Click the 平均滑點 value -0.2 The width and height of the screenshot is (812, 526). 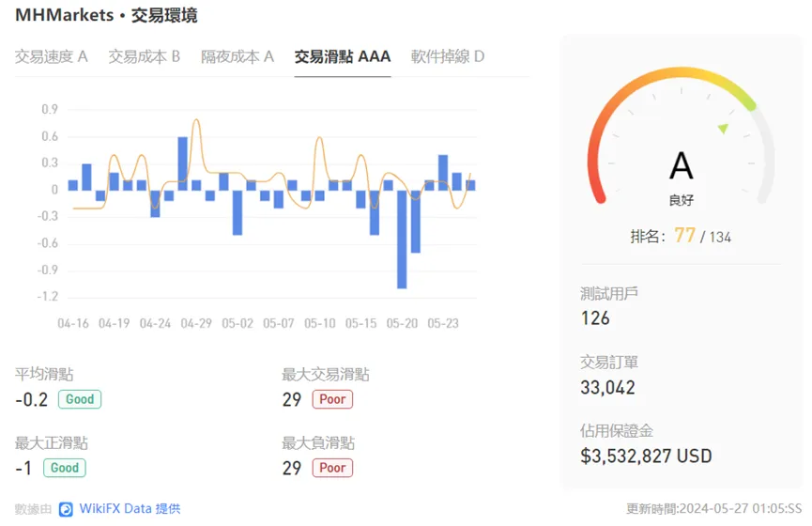point(32,399)
